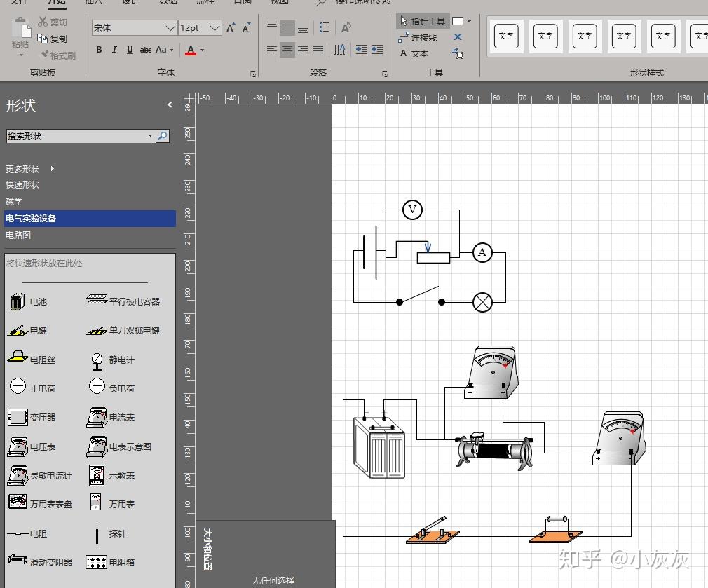The image size is (708, 588).
Task: Switch to the 磁学 stencil
Action: (x=14, y=202)
